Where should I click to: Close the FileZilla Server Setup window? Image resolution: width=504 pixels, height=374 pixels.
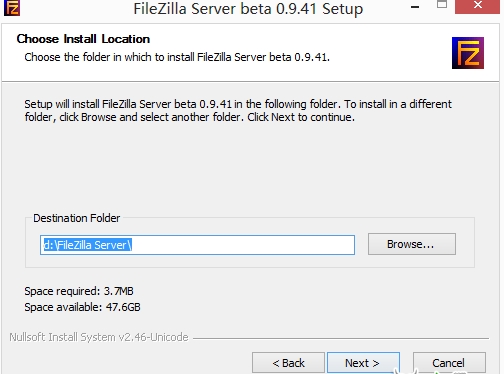477,6
